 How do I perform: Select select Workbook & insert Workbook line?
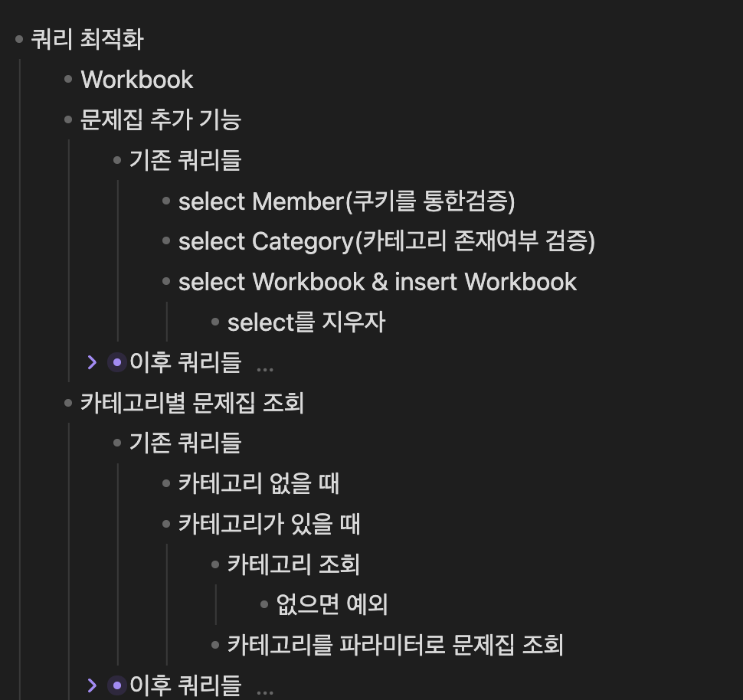377,282
